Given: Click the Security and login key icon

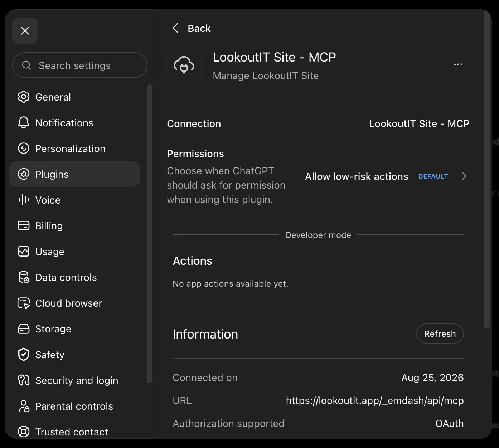Looking at the screenshot, I should (24, 380).
